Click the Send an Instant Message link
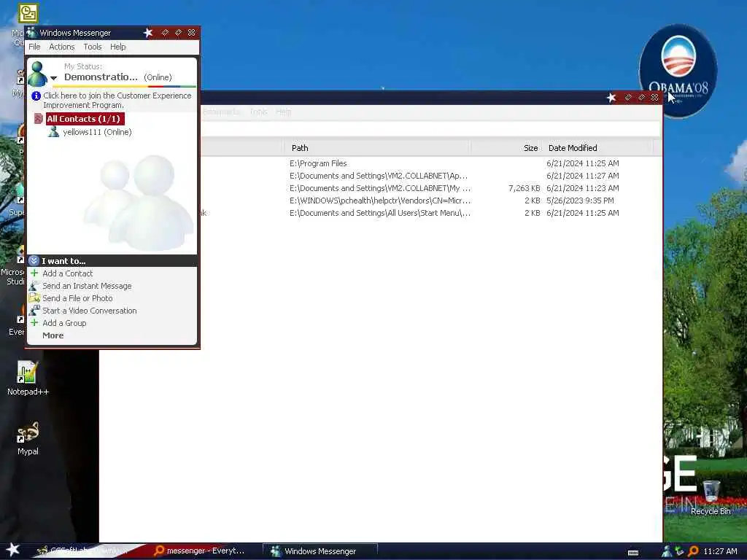The height and width of the screenshot is (560, 747). coord(88,286)
